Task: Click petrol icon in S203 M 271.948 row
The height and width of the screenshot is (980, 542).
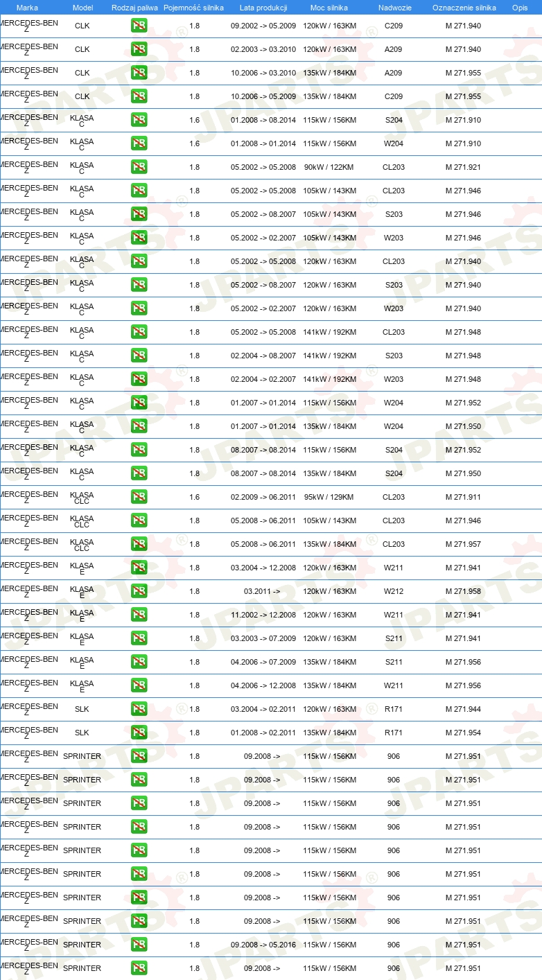Action: click(x=139, y=356)
